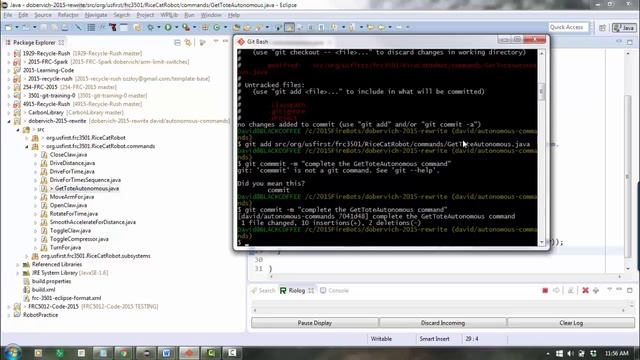640x360 pixels.
Task: Click the Open Type toolbar icon
Action: point(236,27)
